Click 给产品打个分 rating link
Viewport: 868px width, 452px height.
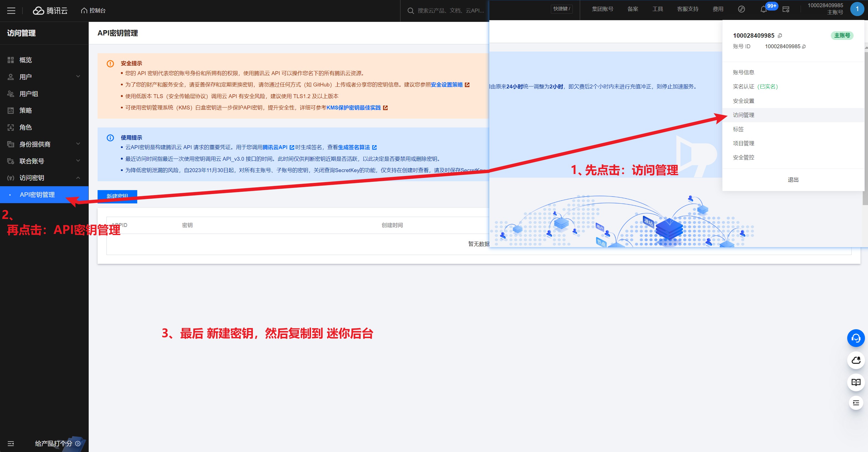coord(57,444)
